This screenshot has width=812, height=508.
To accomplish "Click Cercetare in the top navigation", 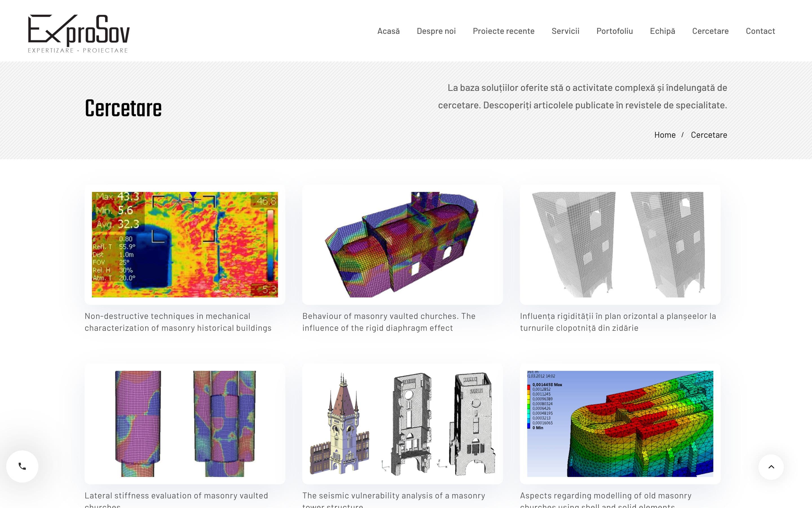I will (710, 31).
